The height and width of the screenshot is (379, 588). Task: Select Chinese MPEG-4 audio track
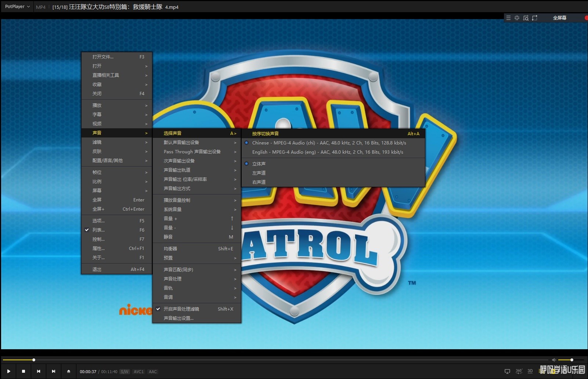[333, 143]
